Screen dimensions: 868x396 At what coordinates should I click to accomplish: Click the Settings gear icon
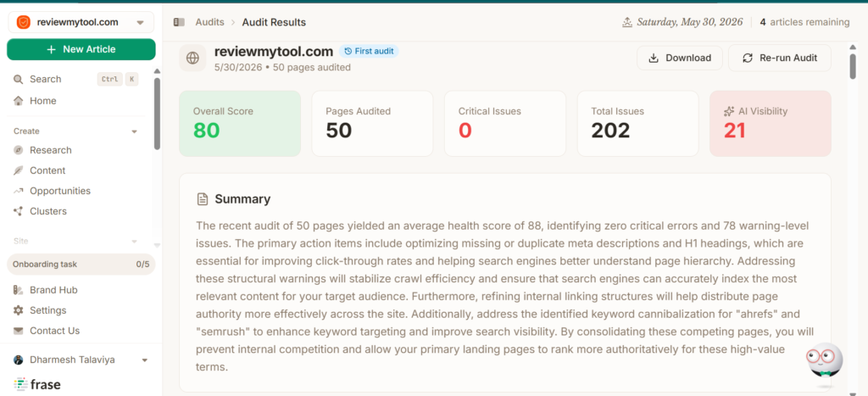[19, 310]
